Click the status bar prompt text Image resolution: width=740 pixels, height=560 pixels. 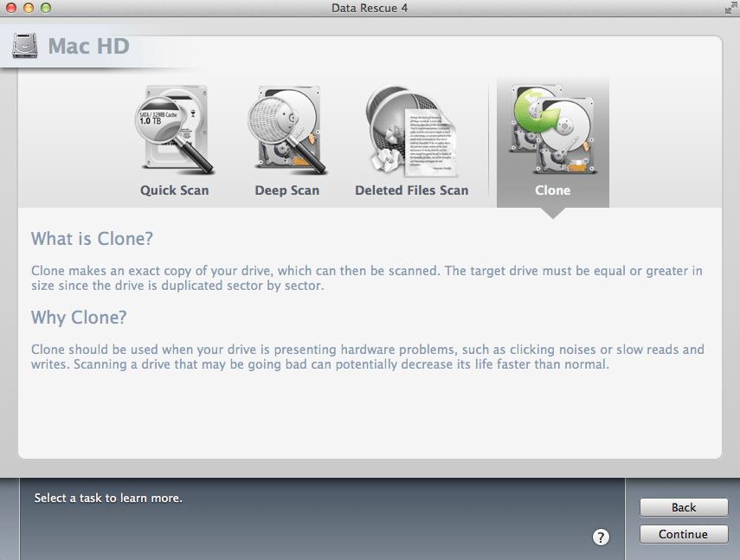pyautogui.click(x=107, y=498)
